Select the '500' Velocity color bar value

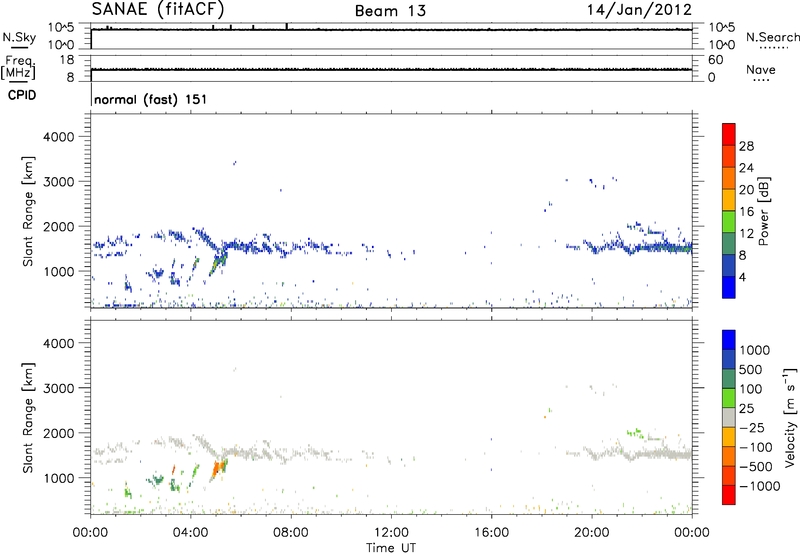point(751,370)
